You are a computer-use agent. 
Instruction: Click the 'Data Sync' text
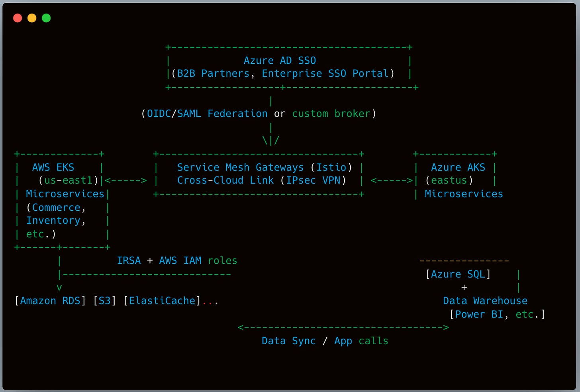tap(288, 341)
